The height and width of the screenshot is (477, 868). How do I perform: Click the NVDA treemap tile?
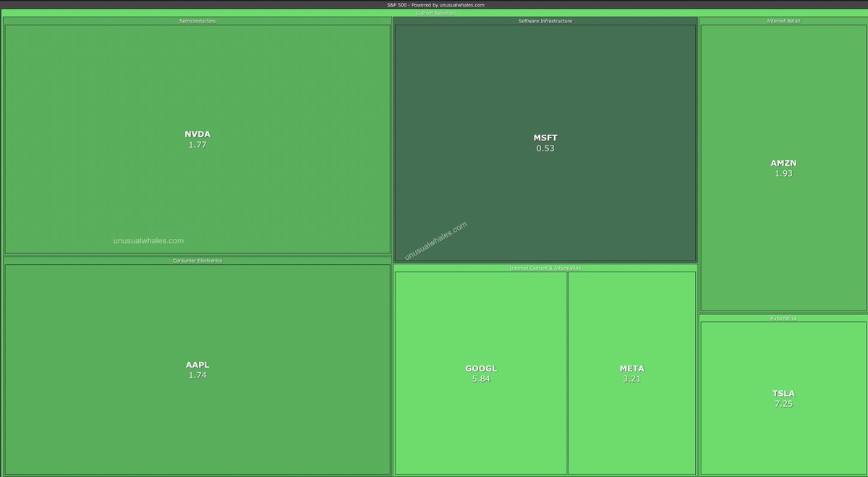coord(197,139)
